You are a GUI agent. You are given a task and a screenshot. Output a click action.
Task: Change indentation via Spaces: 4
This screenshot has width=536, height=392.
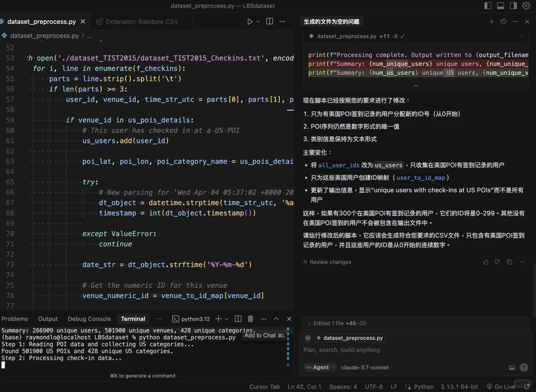tap(343, 387)
